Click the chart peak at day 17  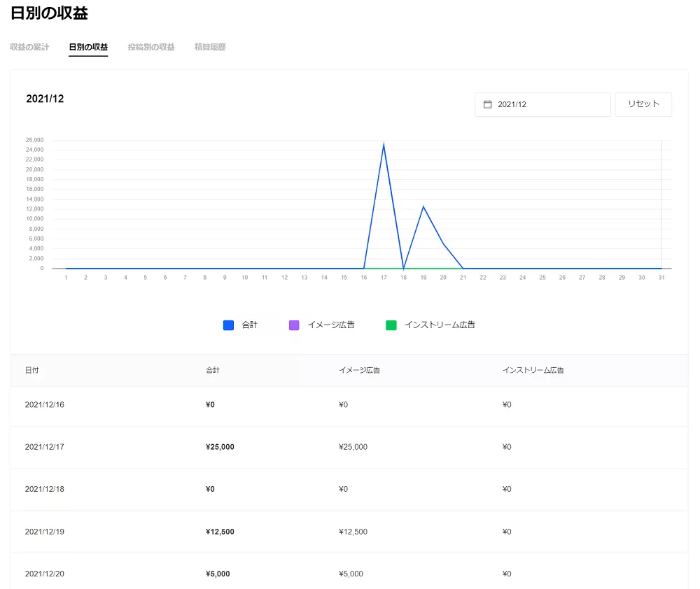pyautogui.click(x=384, y=145)
